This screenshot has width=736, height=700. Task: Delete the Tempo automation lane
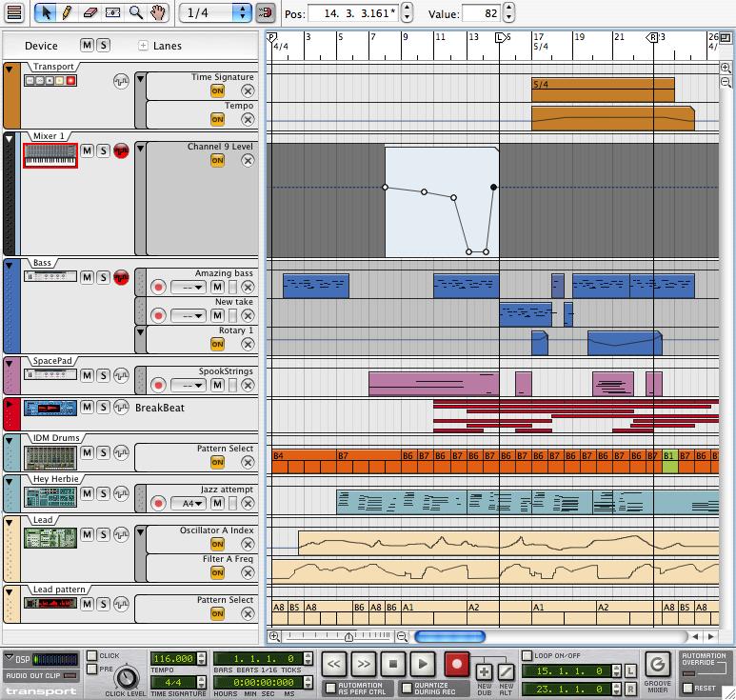point(248,119)
